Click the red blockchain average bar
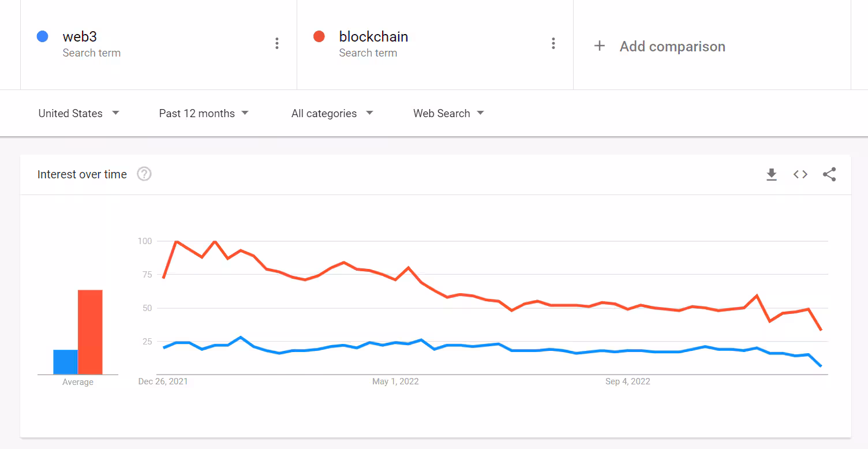This screenshot has width=868, height=449. click(x=90, y=332)
